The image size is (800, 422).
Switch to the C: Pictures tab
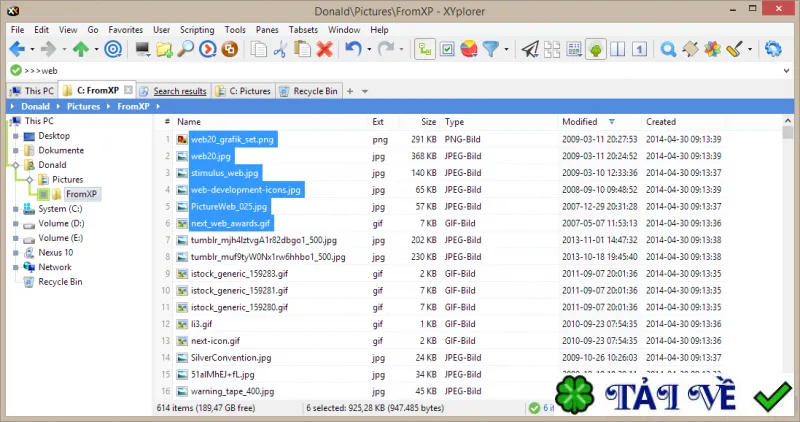[x=243, y=91]
